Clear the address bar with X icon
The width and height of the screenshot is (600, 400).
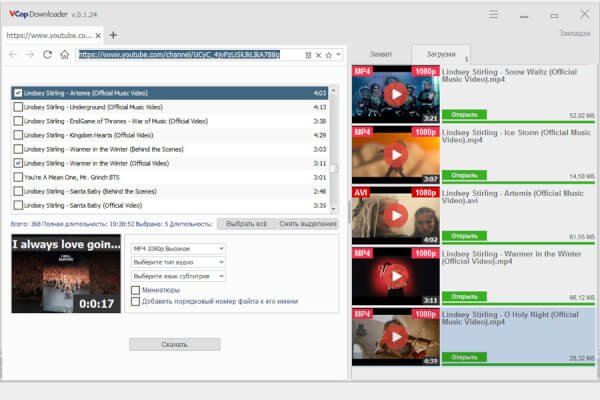coord(318,55)
